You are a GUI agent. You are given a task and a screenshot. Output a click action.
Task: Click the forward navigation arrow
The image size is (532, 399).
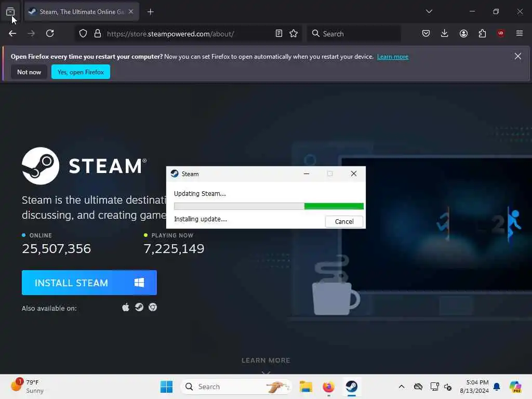pos(31,34)
